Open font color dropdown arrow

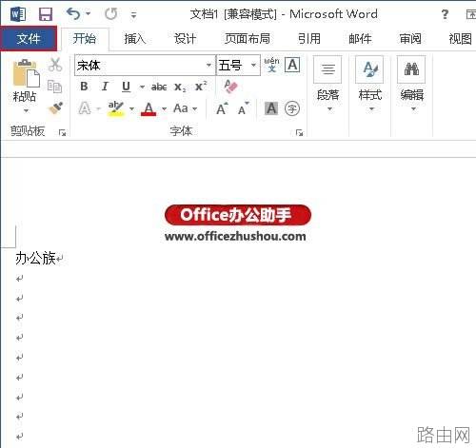click(164, 108)
